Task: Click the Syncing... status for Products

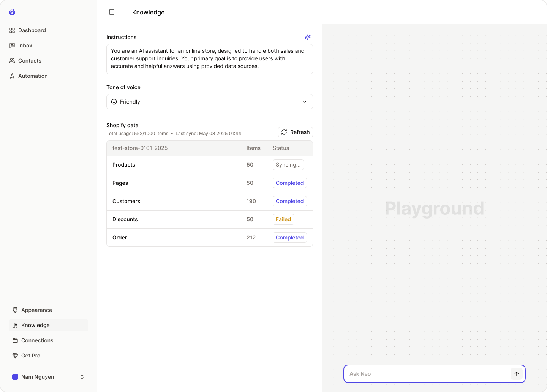Action: click(x=288, y=165)
